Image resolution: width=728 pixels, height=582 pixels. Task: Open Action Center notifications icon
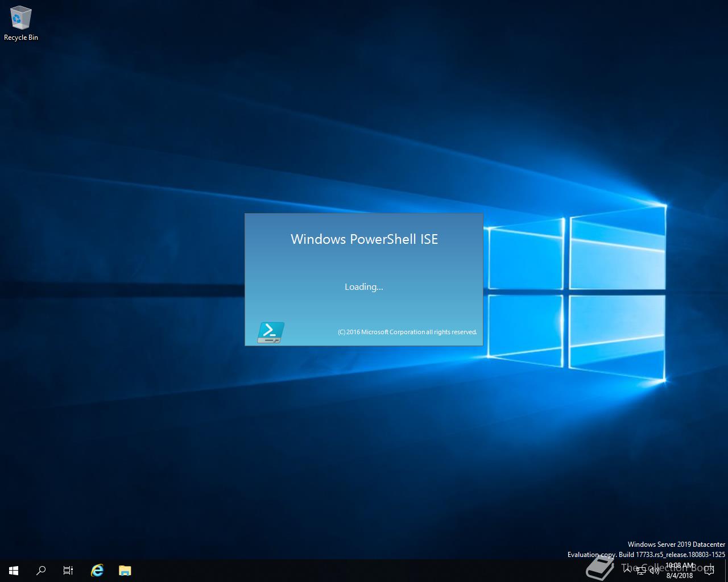point(709,570)
